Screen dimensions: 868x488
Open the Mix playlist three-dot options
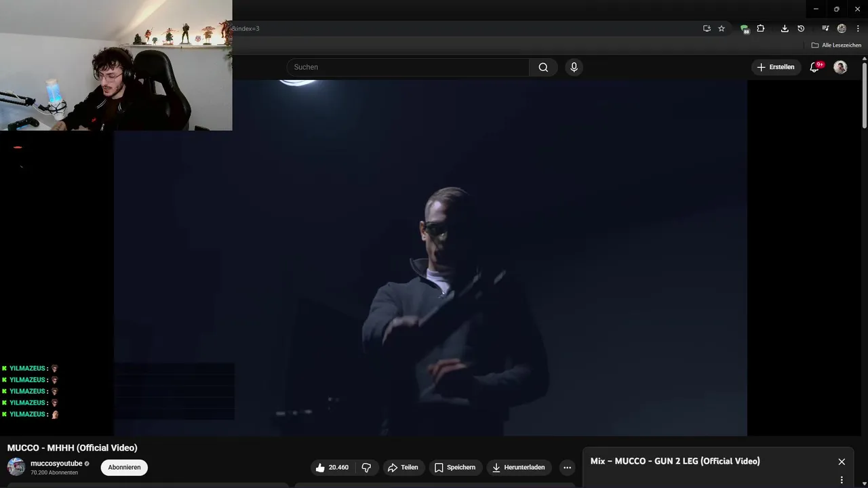point(842,480)
